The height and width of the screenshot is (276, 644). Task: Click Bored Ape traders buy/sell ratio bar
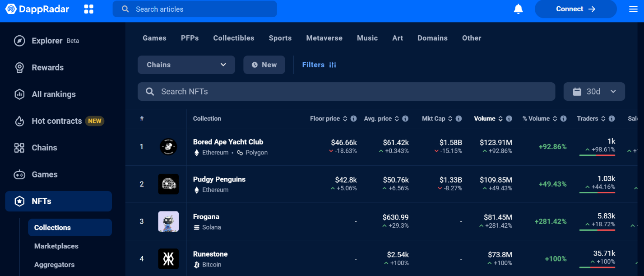(x=597, y=155)
